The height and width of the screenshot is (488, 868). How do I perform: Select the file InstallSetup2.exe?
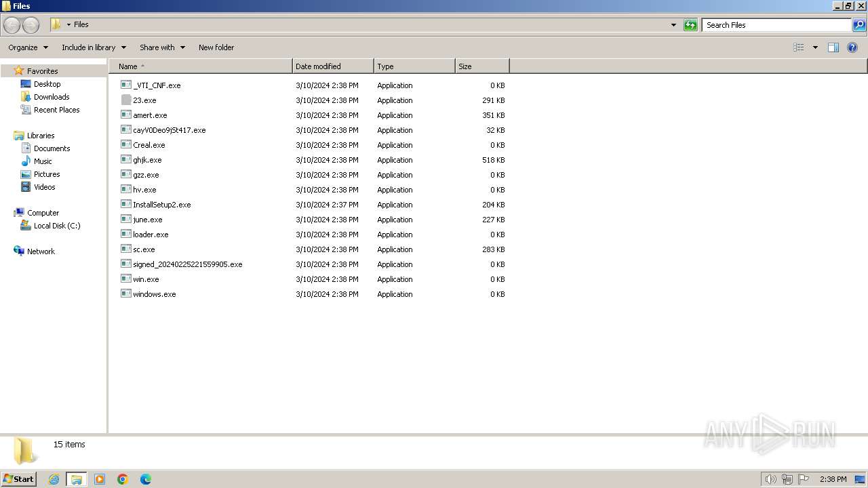pyautogui.click(x=162, y=205)
